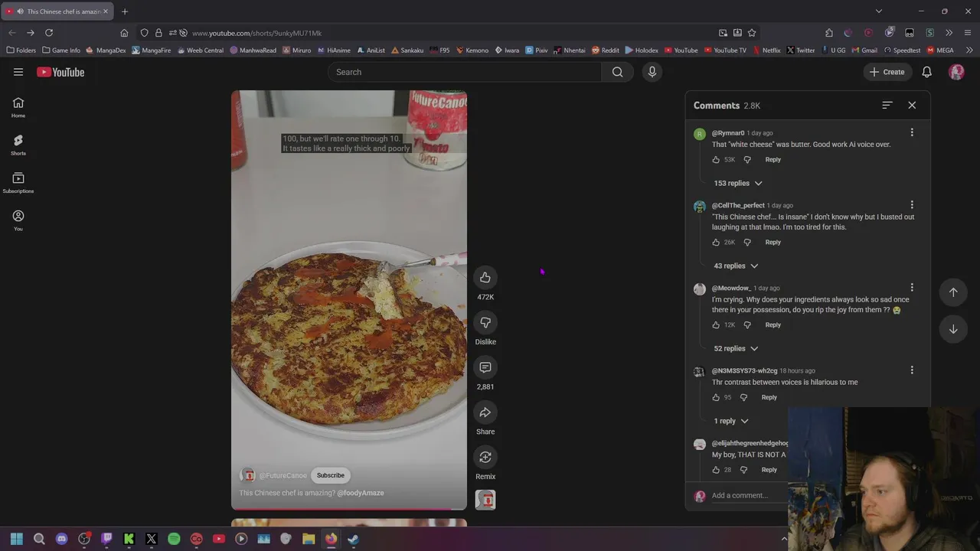Open the Reddit bookmark

click(605, 51)
